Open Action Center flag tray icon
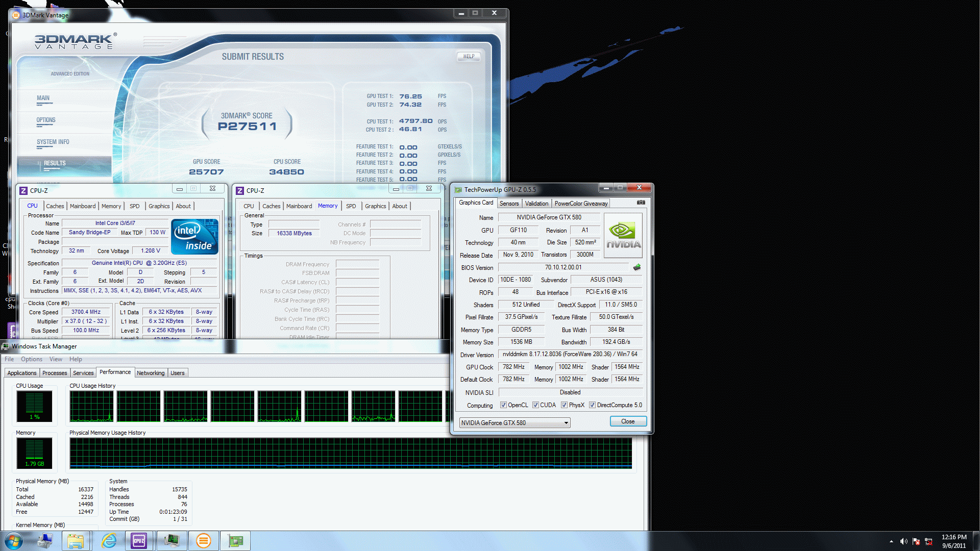Image resolution: width=980 pixels, height=551 pixels. click(x=916, y=541)
